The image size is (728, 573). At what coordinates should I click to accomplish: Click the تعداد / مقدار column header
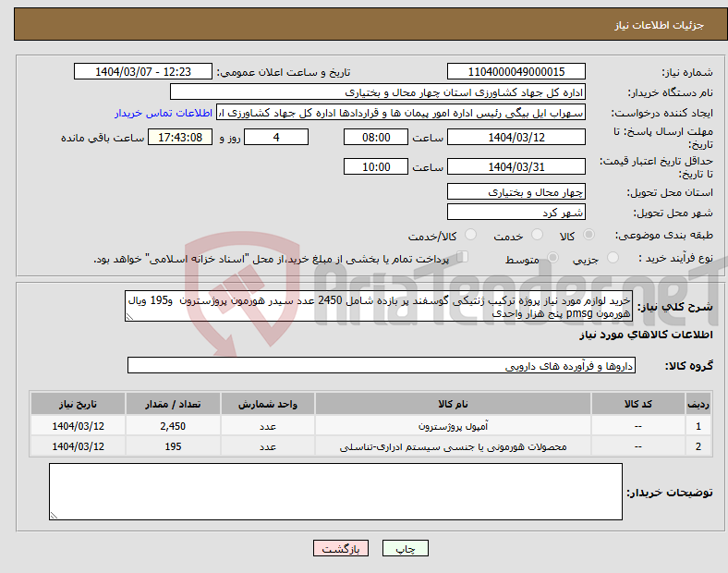[173, 404]
